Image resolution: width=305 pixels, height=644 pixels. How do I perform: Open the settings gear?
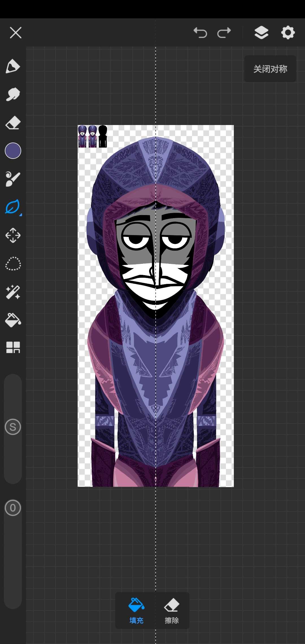[288, 32]
